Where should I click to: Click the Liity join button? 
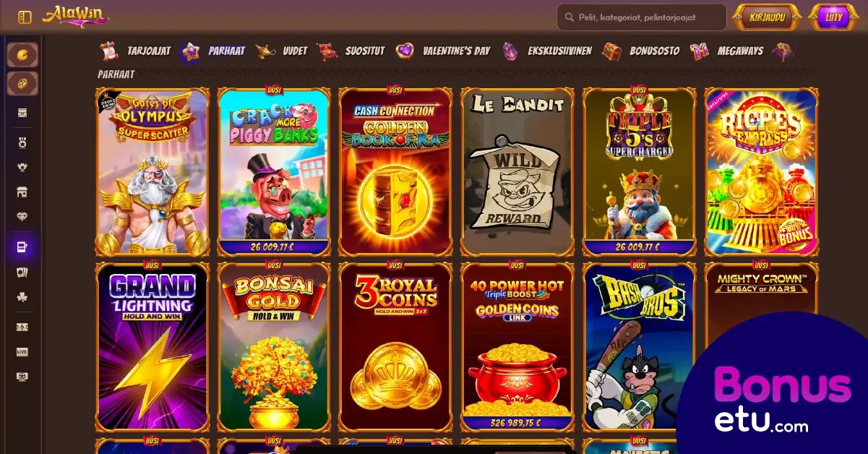click(x=833, y=17)
